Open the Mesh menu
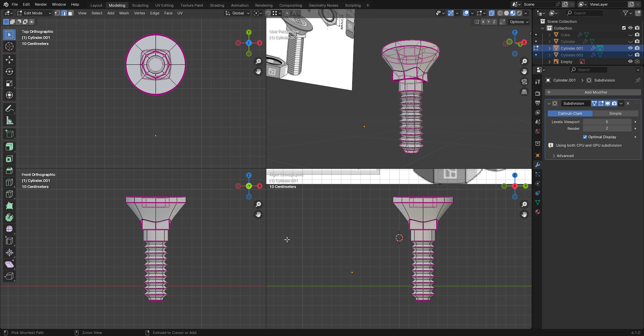The width and height of the screenshot is (644, 336). [x=124, y=13]
